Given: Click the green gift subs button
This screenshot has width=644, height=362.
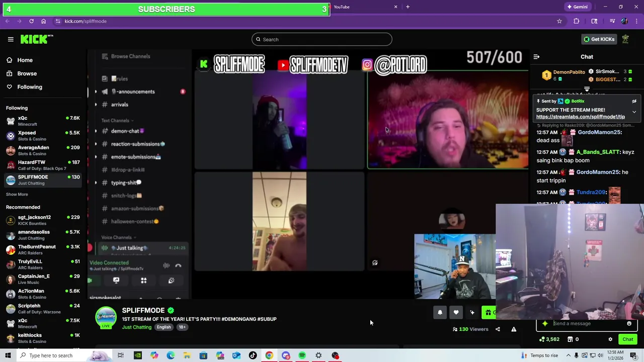Looking at the screenshot, I should 489,312.
